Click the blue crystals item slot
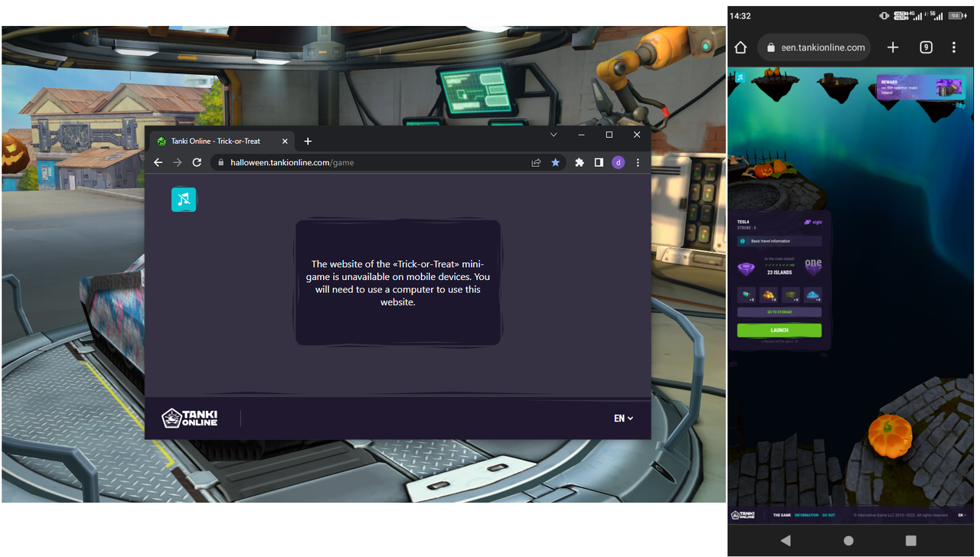The width and height of the screenshot is (980, 557). 813,295
